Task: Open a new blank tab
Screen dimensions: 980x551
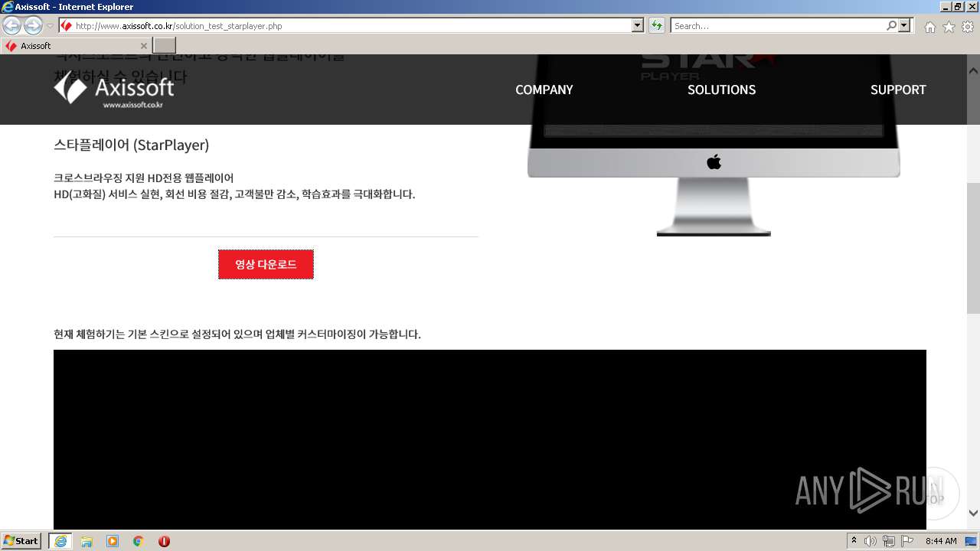Action: pyautogui.click(x=165, y=46)
